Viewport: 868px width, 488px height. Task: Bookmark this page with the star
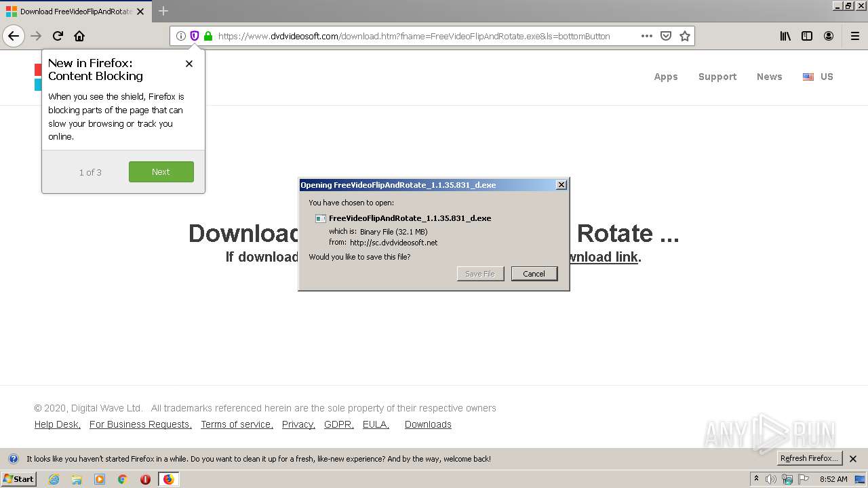685,36
